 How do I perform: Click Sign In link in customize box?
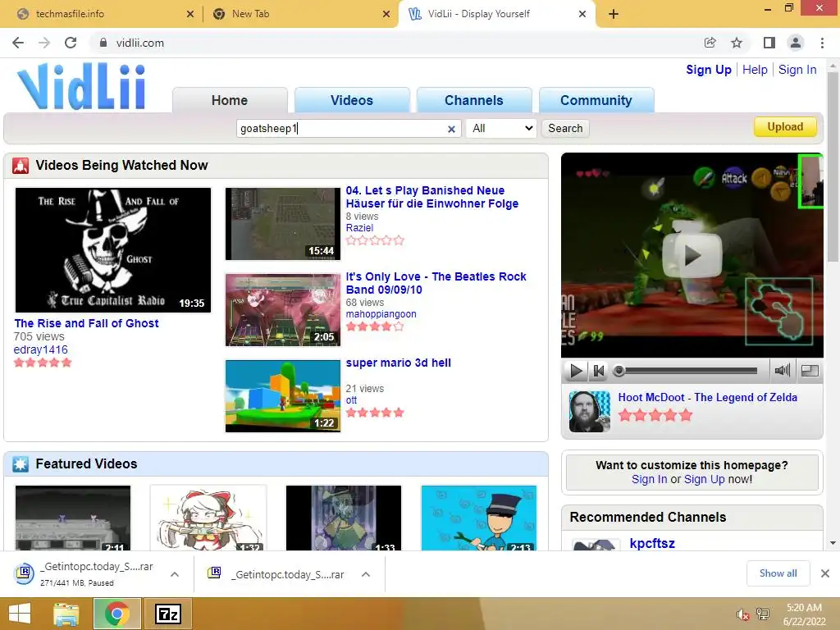650,479
